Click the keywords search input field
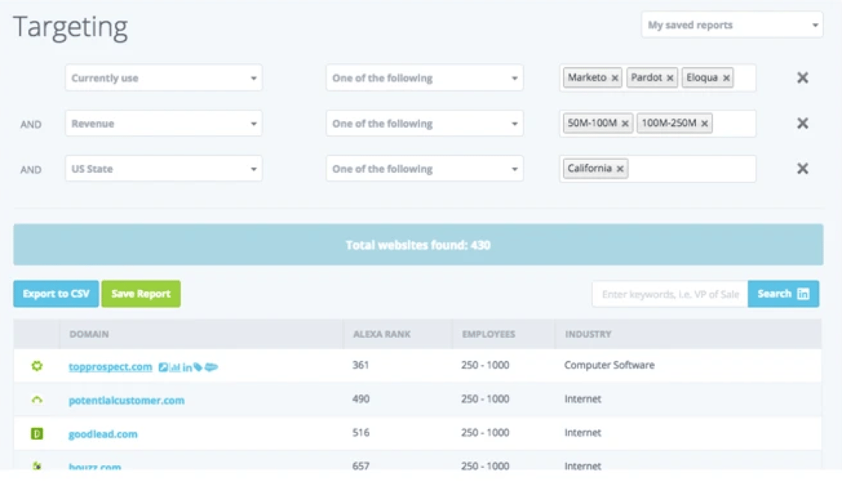The width and height of the screenshot is (842, 504). (668, 294)
